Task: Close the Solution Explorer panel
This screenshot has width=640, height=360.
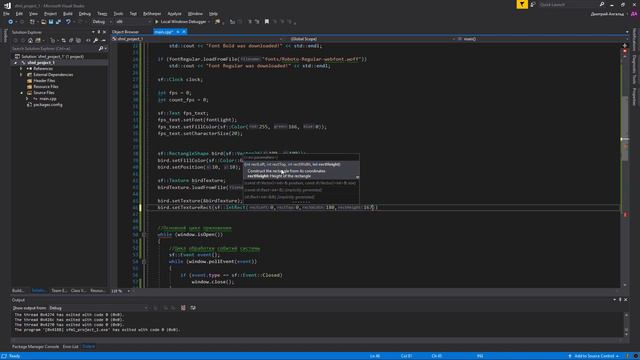Action: click(104, 32)
